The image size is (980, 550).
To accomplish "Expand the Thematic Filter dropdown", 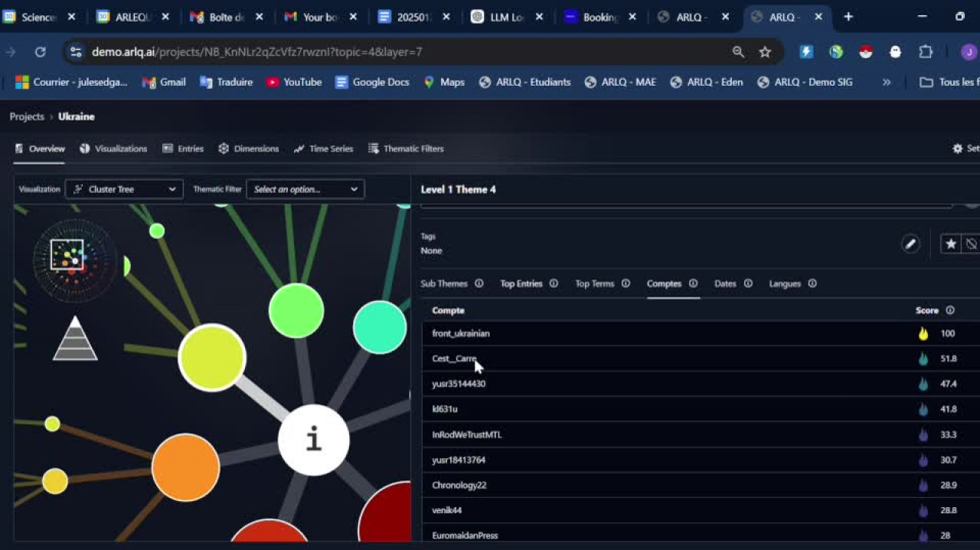I will tap(305, 189).
